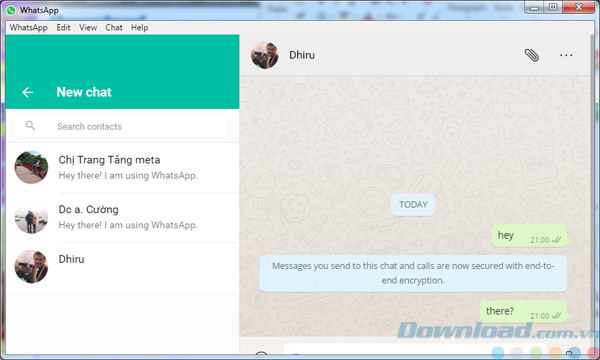Open the Edit menu
600x360 pixels.
pos(64,28)
